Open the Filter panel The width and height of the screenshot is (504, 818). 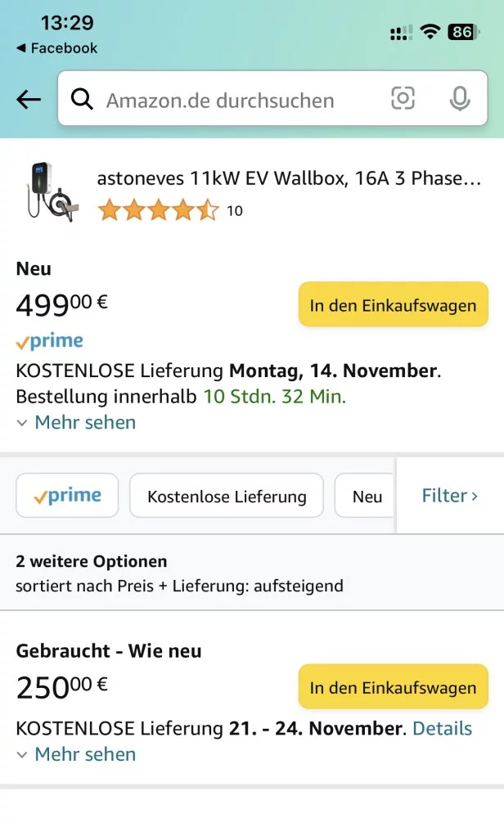coord(449,496)
